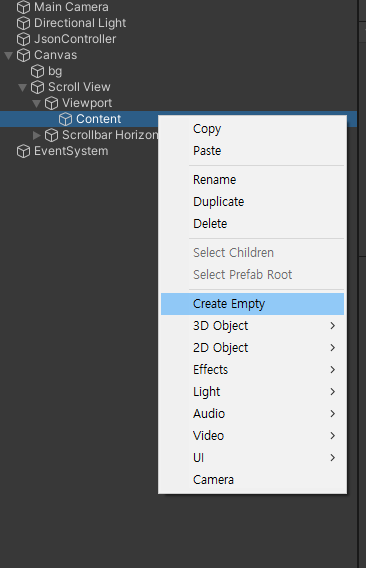The width and height of the screenshot is (366, 568).
Task: Choose Delete in the context menu
Action: coord(252,224)
